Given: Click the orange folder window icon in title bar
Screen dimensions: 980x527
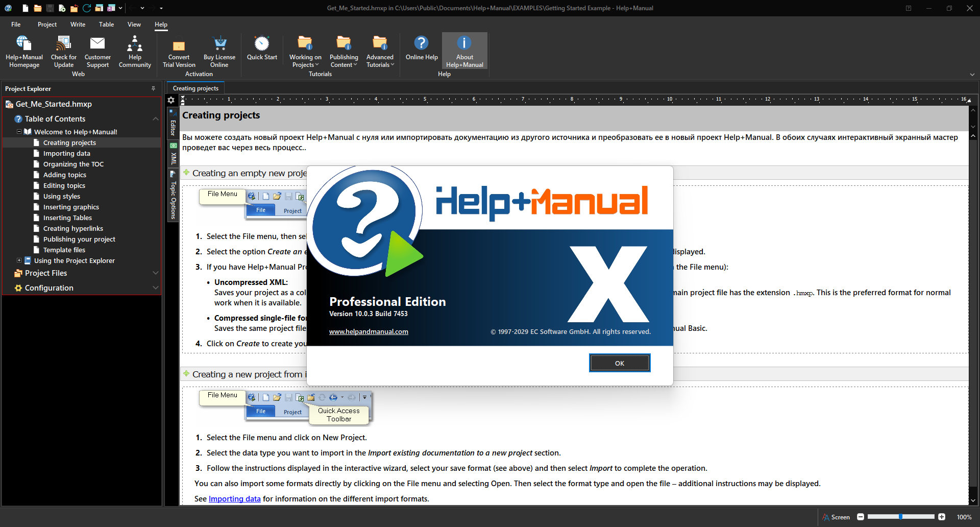Looking at the screenshot, I should tap(99, 8).
